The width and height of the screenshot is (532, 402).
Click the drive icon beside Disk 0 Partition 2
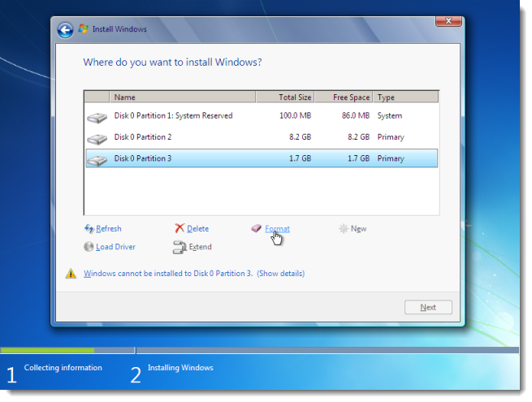tap(97, 139)
